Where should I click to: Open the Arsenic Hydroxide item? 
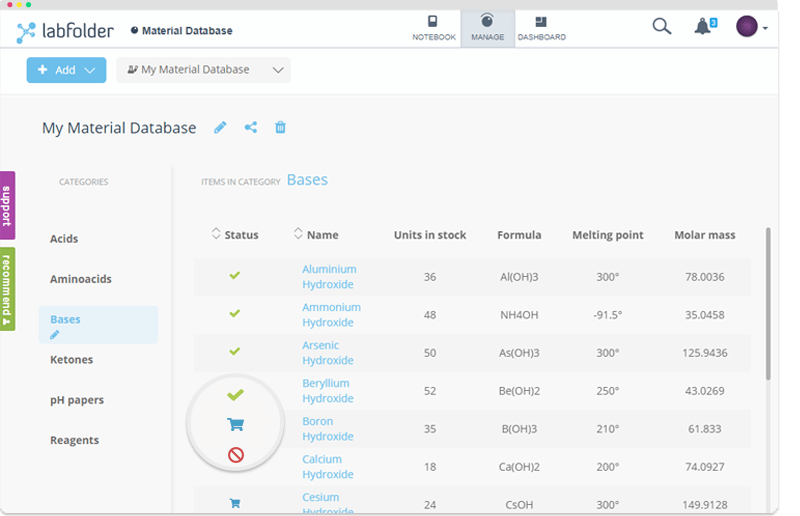(x=328, y=353)
